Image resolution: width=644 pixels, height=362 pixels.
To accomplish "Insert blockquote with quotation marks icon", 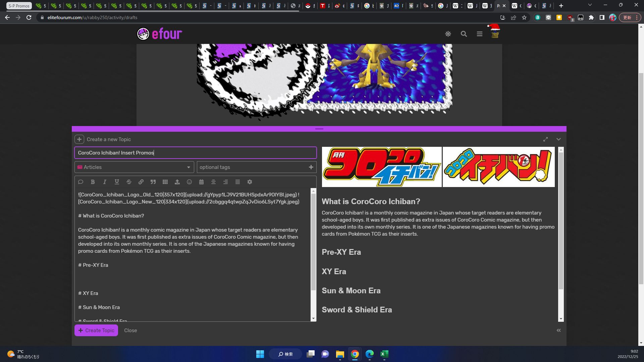I will pos(153,182).
